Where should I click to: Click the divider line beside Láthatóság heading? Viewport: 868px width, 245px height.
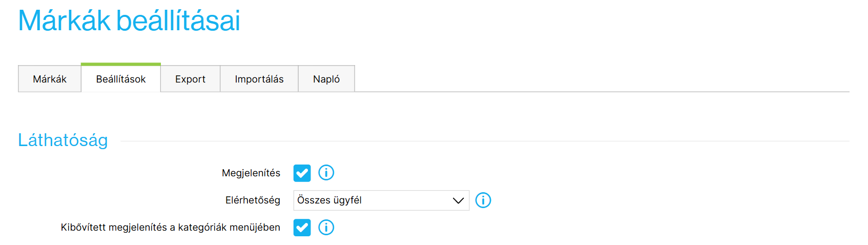point(485,141)
